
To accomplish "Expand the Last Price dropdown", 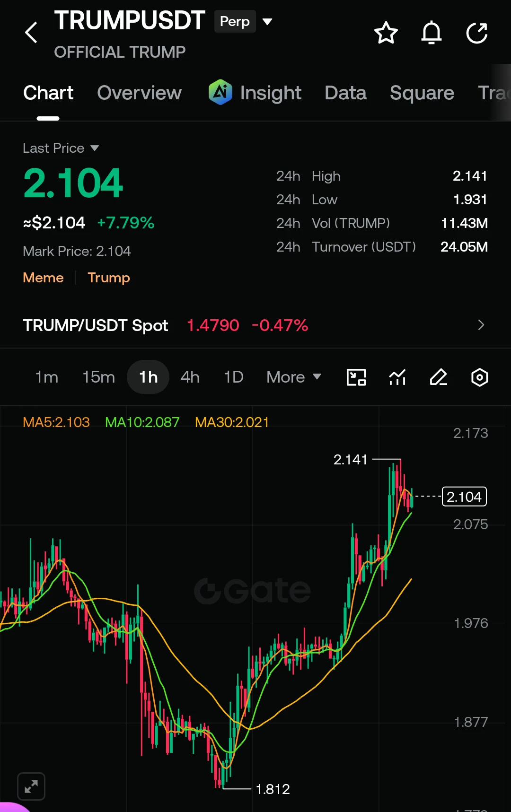I will pyautogui.click(x=95, y=148).
